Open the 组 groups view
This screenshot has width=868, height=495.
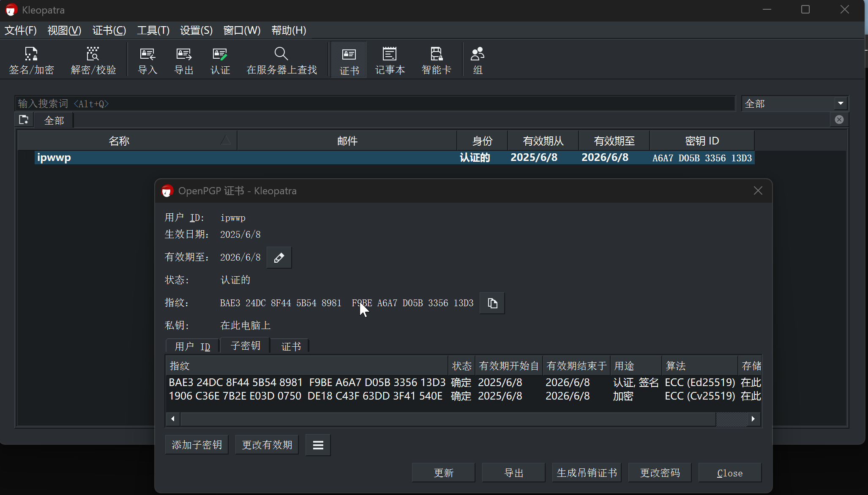pos(478,60)
